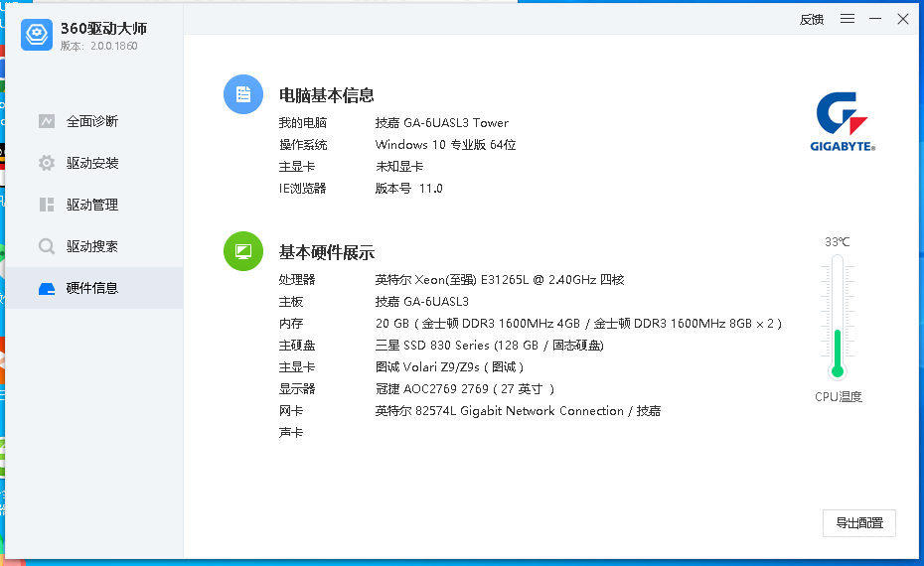Click the GIGABYTE brand logo

click(843, 122)
